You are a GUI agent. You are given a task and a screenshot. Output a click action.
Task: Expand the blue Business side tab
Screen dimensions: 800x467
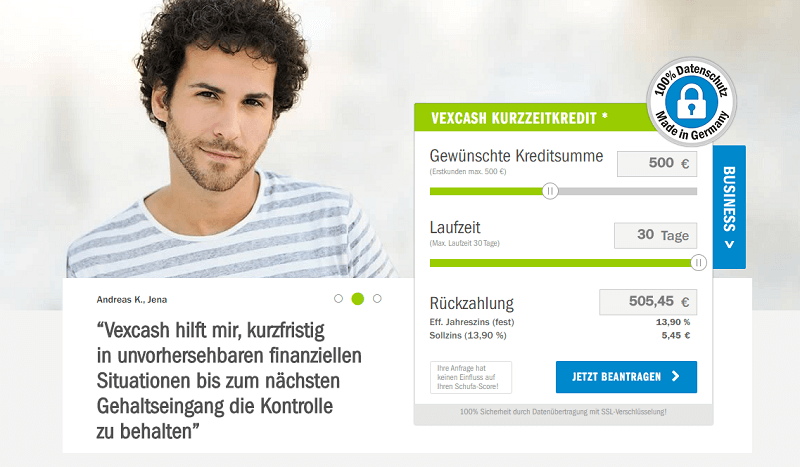click(x=729, y=207)
